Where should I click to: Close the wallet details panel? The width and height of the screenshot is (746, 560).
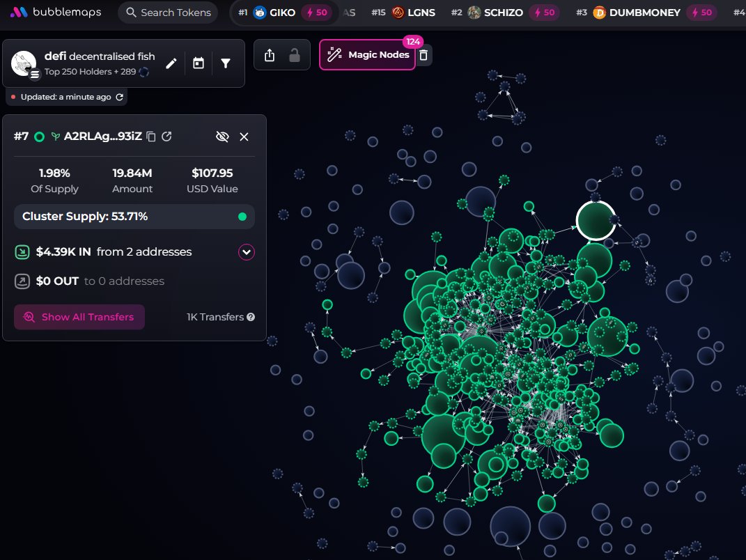coord(244,137)
